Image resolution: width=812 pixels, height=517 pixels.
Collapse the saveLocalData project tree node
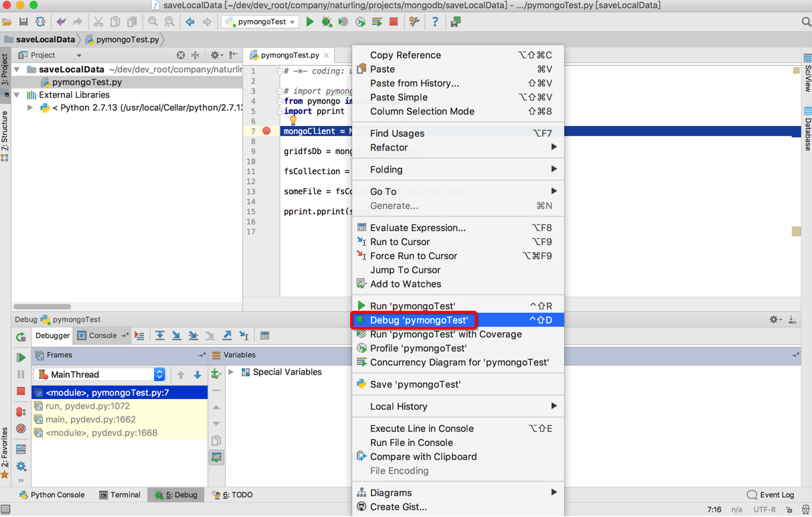click(x=17, y=70)
